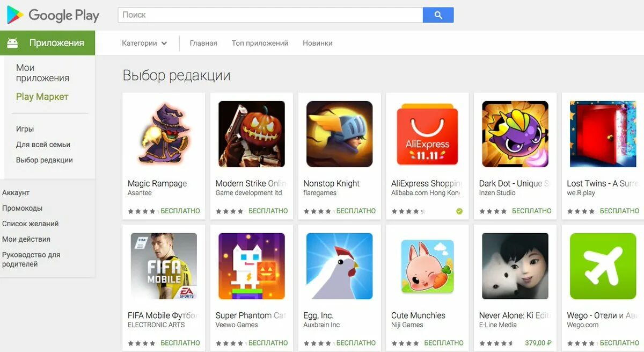Open the AliExpress Shopping app icon
Viewport: 644px width, 352px height.
pyautogui.click(x=427, y=134)
